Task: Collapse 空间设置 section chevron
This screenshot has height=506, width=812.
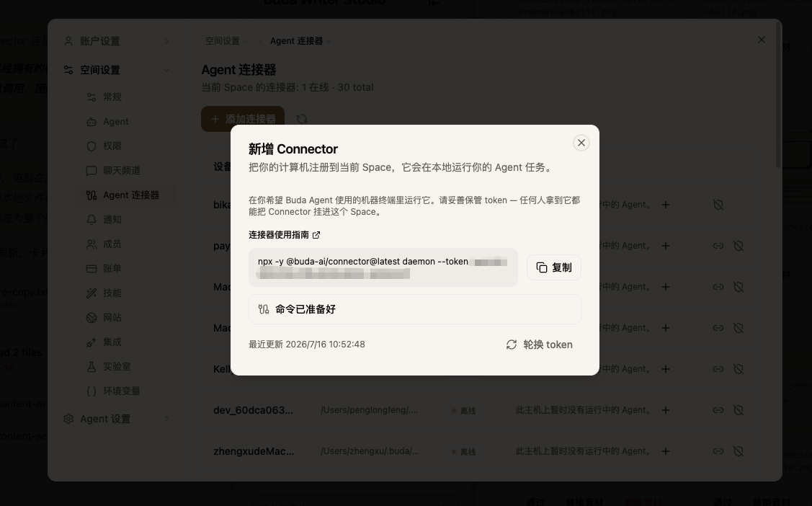Action: (x=166, y=70)
